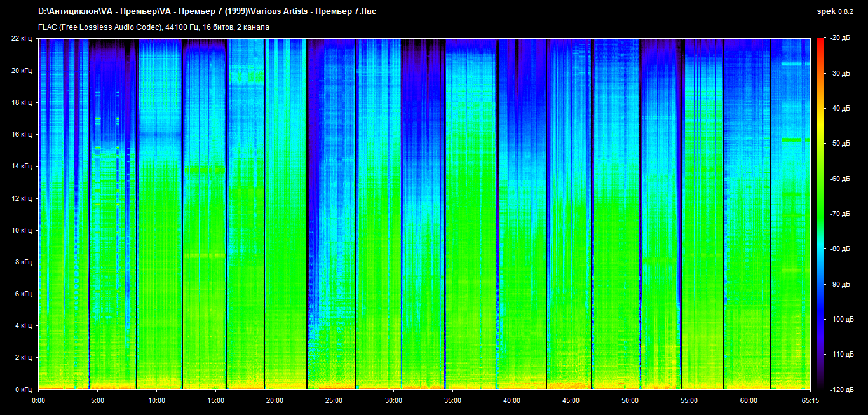868x415 pixels.
Task: Click the -40 дБ scale label
Action: pyautogui.click(x=841, y=109)
